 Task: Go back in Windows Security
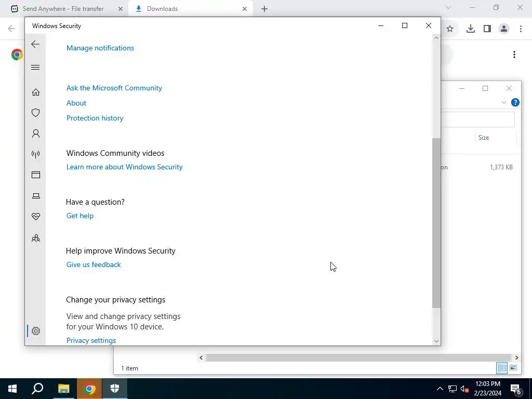tap(35, 44)
